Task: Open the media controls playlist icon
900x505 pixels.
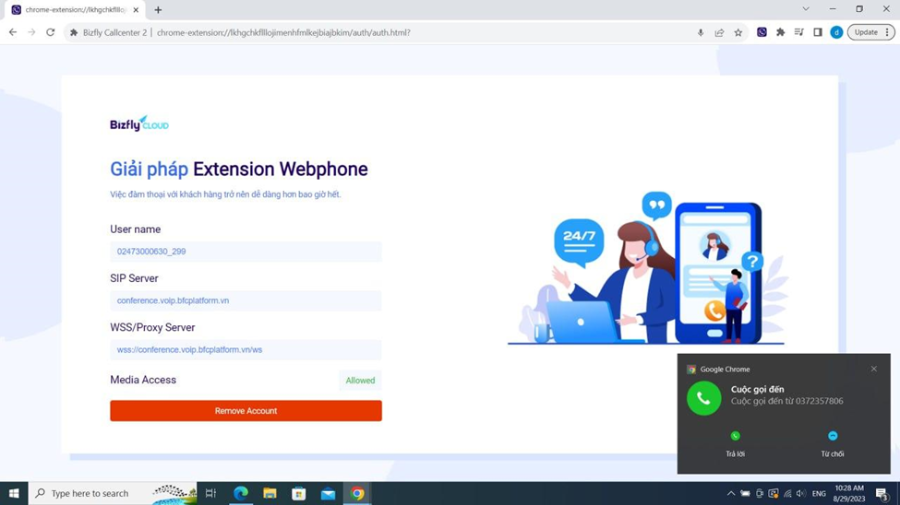Action: coord(799,33)
